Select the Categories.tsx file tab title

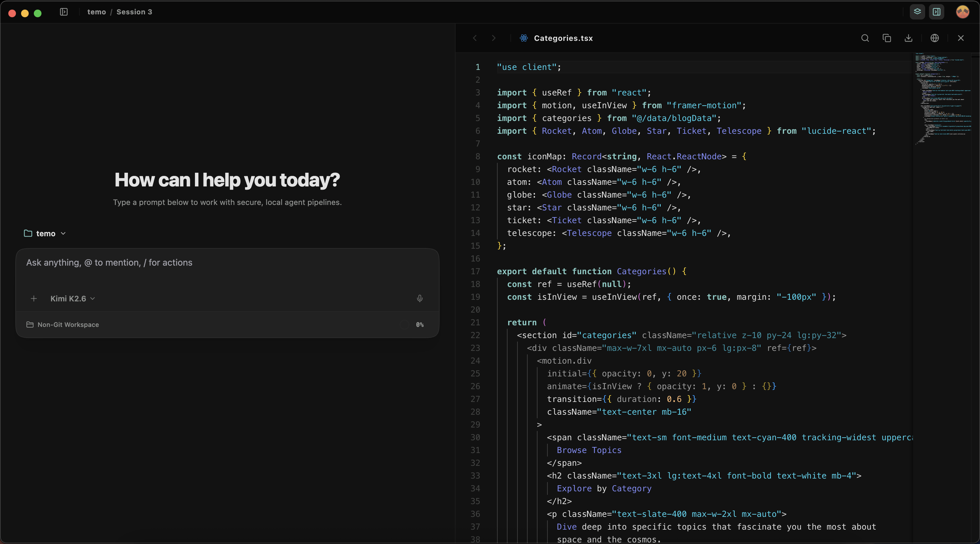[x=563, y=38]
